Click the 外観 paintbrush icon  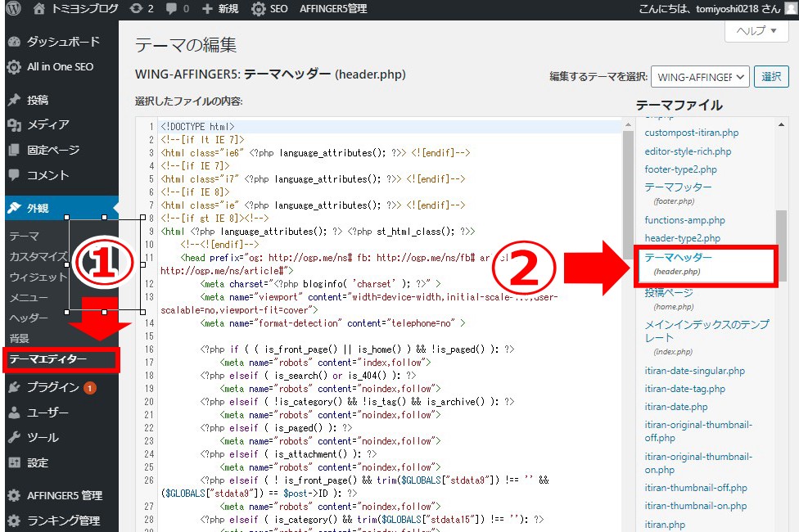click(14, 207)
